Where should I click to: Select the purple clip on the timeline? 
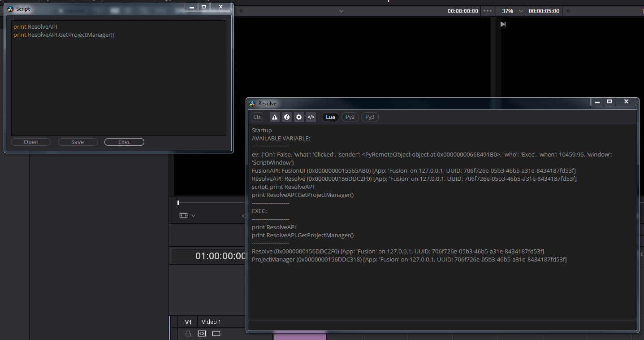pos(300,336)
